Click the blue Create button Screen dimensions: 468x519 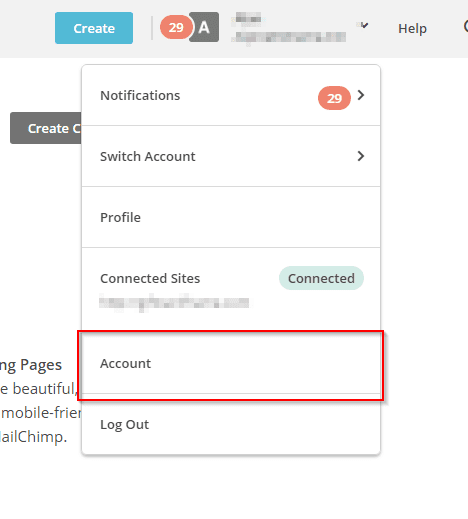coord(94,28)
